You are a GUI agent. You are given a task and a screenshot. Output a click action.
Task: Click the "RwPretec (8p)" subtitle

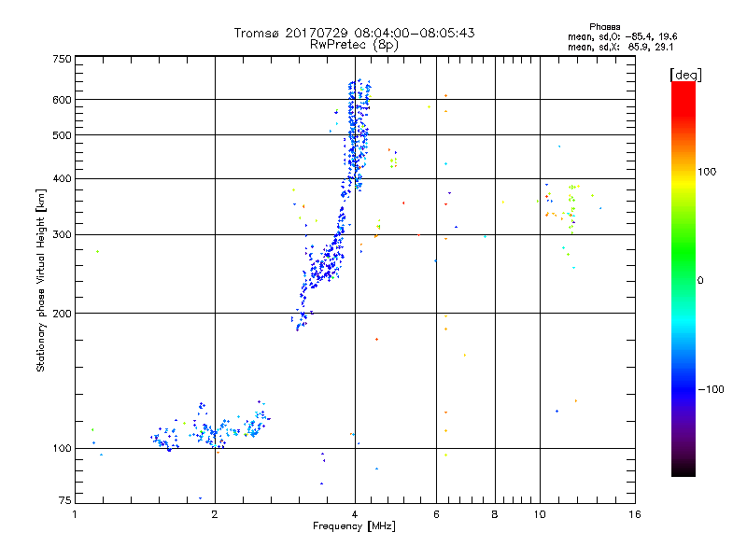pos(354,45)
